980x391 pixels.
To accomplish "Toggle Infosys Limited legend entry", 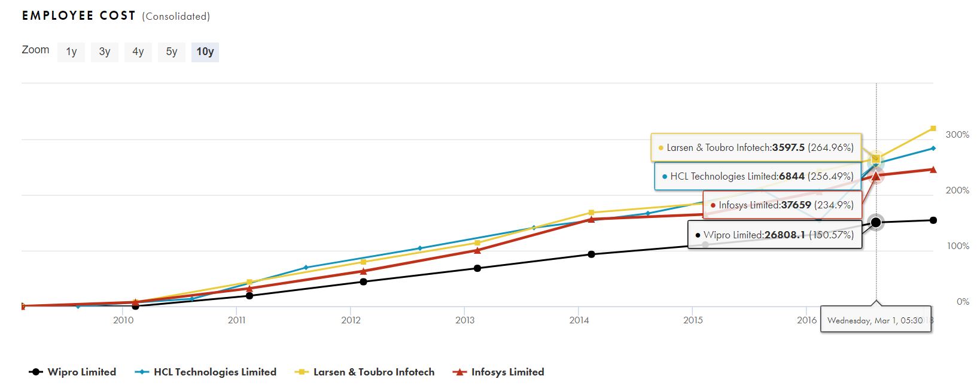I will point(507,372).
